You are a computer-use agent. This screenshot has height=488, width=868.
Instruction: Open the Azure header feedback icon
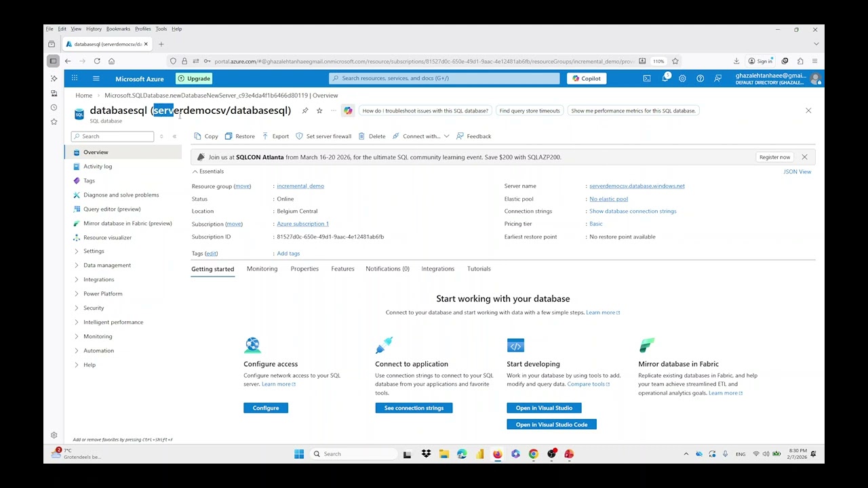click(717, 79)
